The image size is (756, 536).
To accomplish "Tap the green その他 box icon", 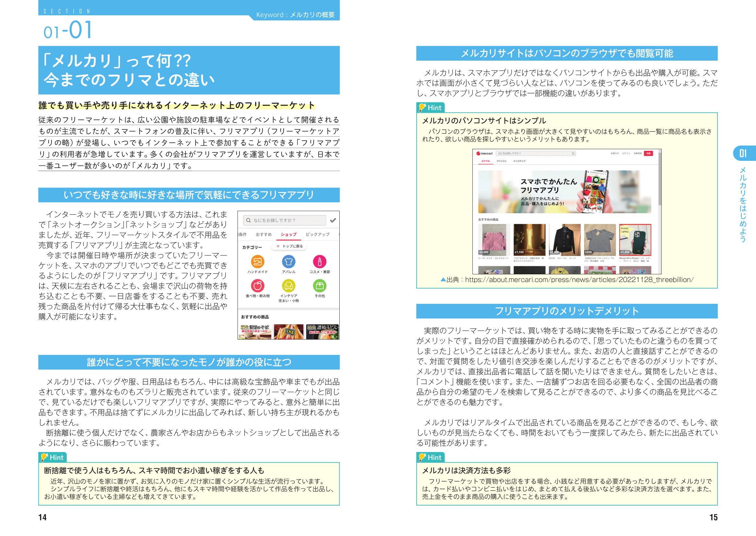I will (319, 285).
